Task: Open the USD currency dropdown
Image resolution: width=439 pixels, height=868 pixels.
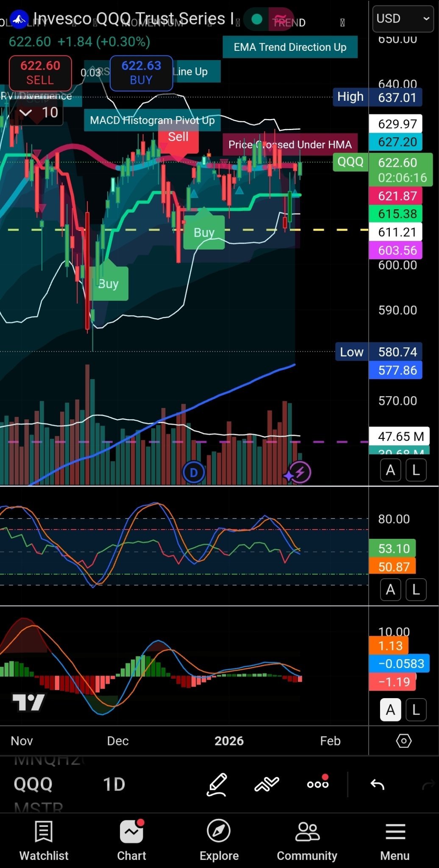Action: click(x=403, y=19)
